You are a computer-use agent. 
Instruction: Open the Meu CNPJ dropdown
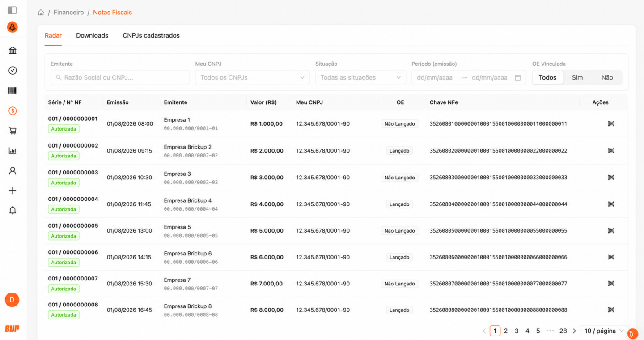click(252, 77)
